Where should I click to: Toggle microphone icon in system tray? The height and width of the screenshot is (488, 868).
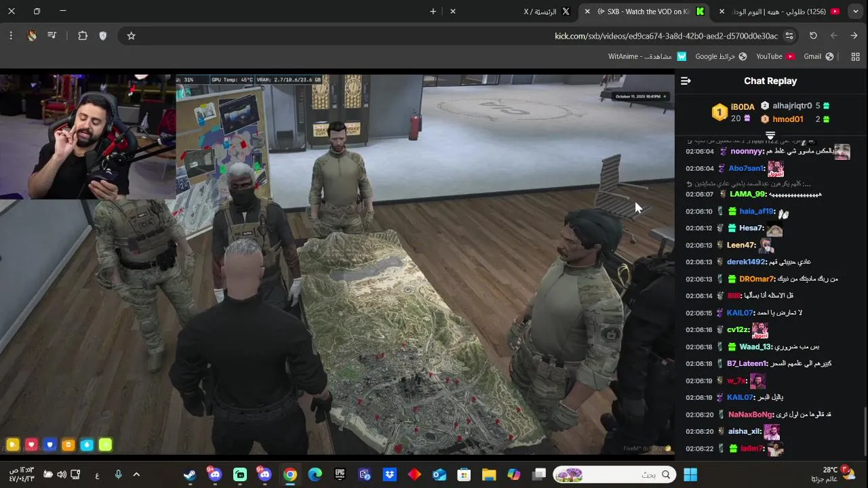pos(118,474)
